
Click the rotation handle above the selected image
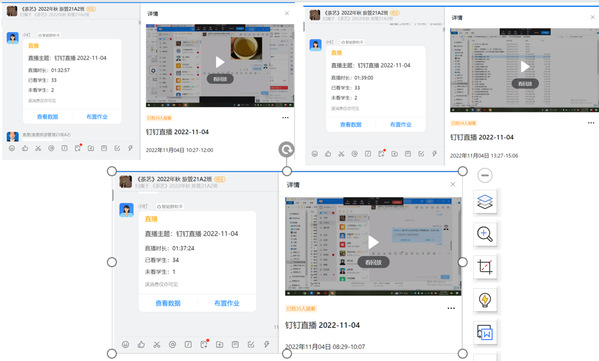[287, 149]
